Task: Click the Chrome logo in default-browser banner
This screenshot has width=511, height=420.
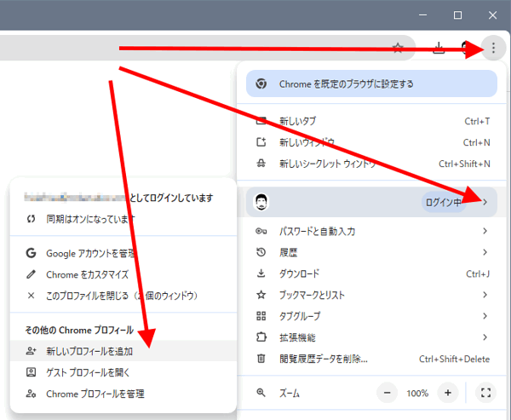Action: tap(261, 83)
